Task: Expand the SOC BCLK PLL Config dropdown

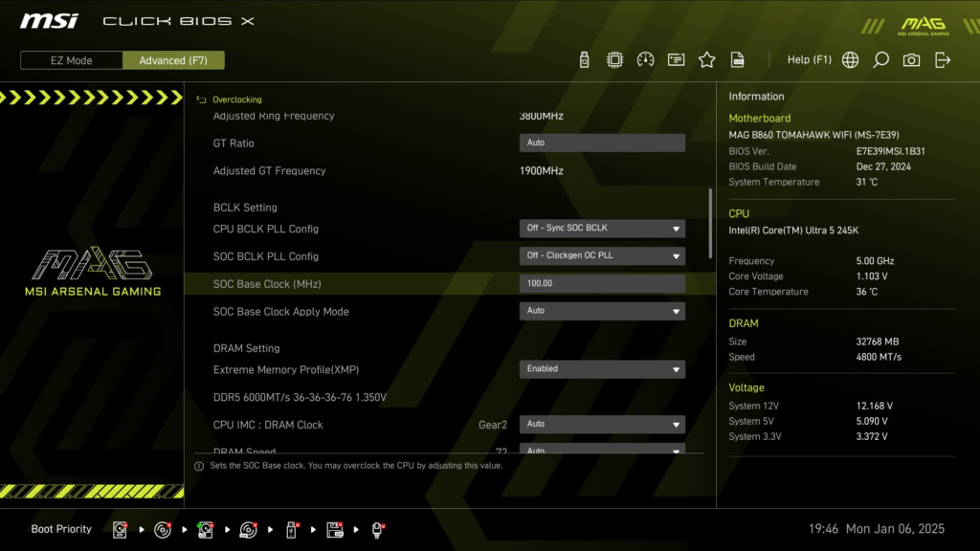Action: pyautogui.click(x=601, y=255)
